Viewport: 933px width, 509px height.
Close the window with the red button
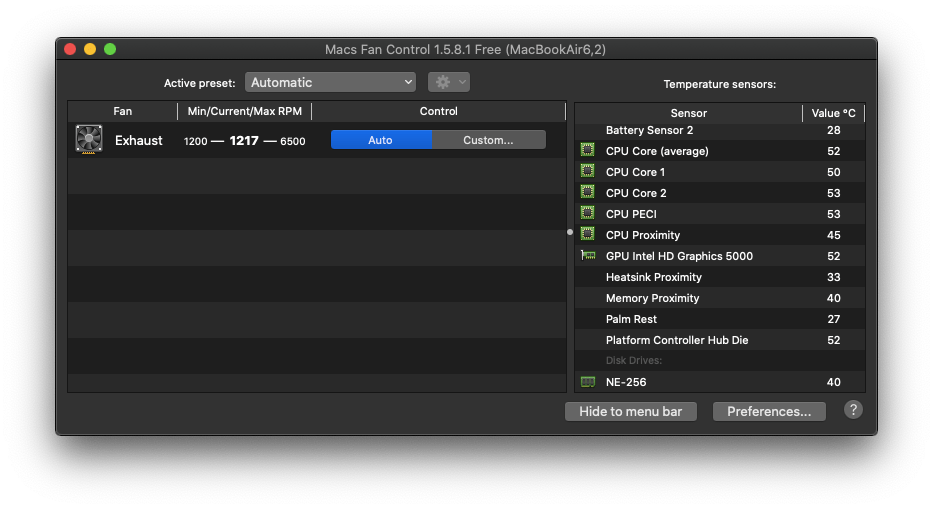click(70, 49)
